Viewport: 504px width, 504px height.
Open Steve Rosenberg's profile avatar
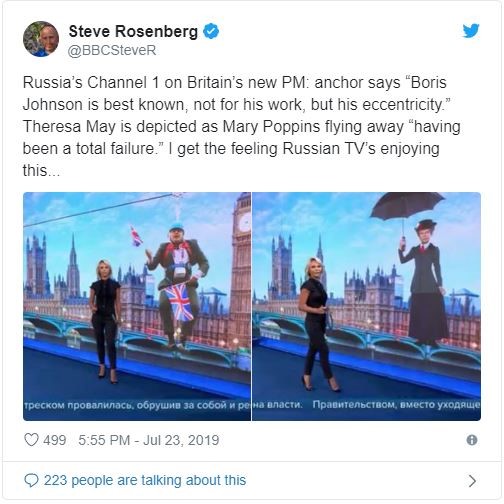41,39
